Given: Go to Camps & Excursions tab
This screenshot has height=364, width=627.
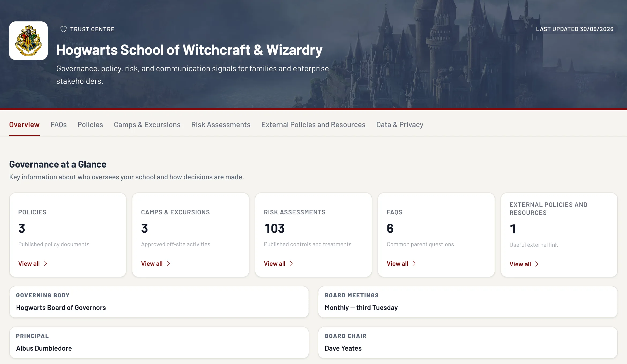Looking at the screenshot, I should tap(147, 125).
